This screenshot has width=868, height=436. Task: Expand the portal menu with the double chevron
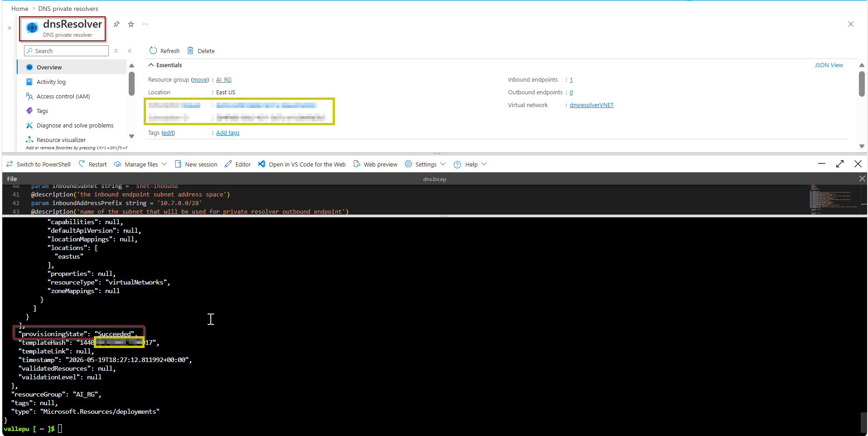click(x=9, y=28)
